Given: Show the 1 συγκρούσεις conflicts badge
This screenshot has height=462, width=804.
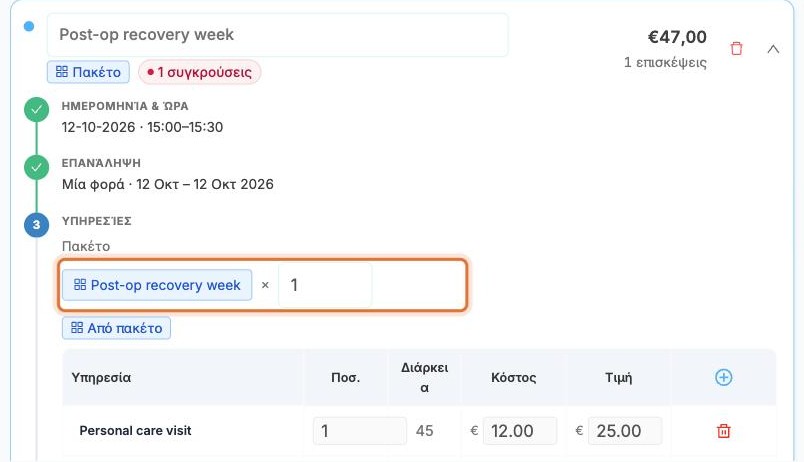Looking at the screenshot, I should 199,72.
